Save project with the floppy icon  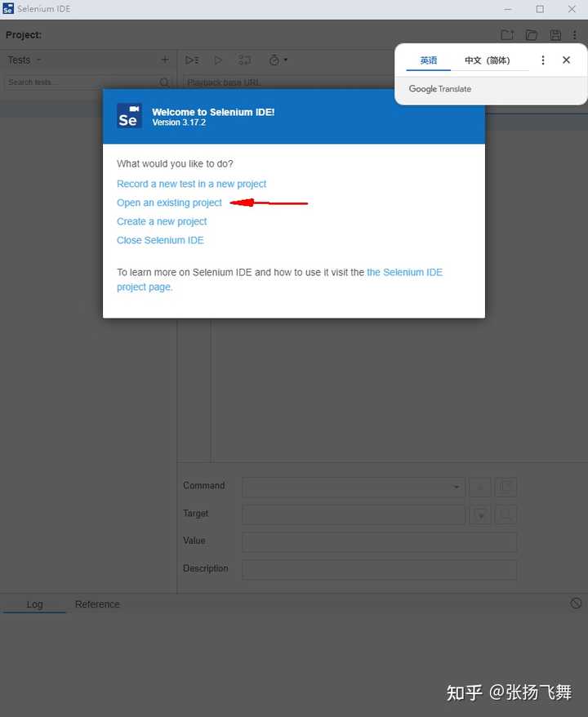(x=555, y=35)
